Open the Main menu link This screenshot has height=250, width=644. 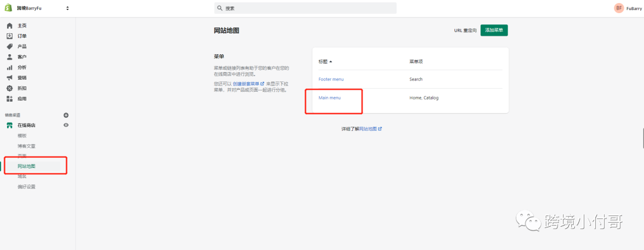pos(330,98)
